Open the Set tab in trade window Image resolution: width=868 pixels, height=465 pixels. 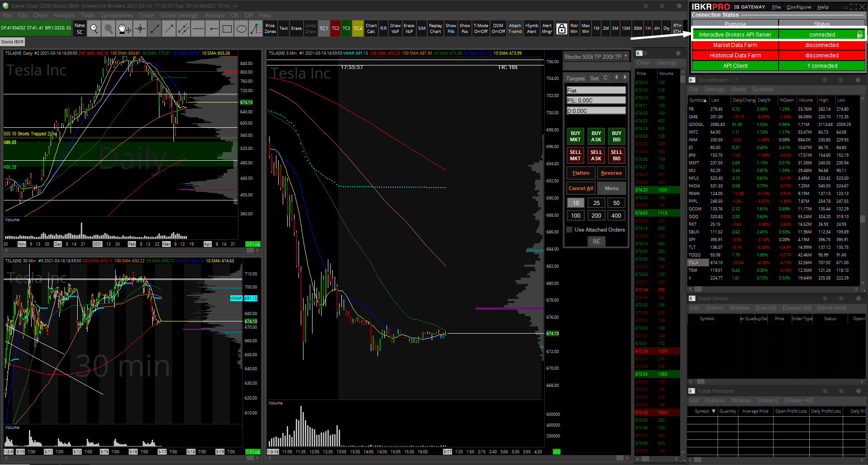(x=594, y=78)
